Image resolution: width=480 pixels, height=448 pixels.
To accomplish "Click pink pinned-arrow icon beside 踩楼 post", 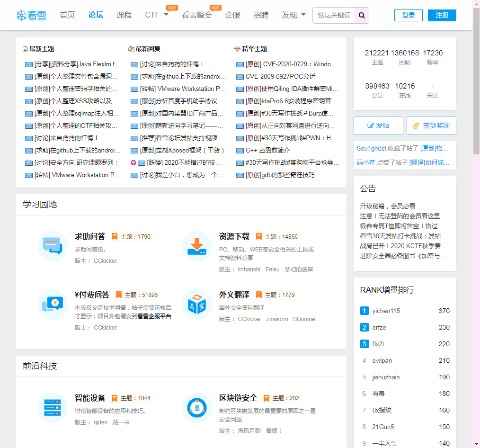I will pos(133,162).
